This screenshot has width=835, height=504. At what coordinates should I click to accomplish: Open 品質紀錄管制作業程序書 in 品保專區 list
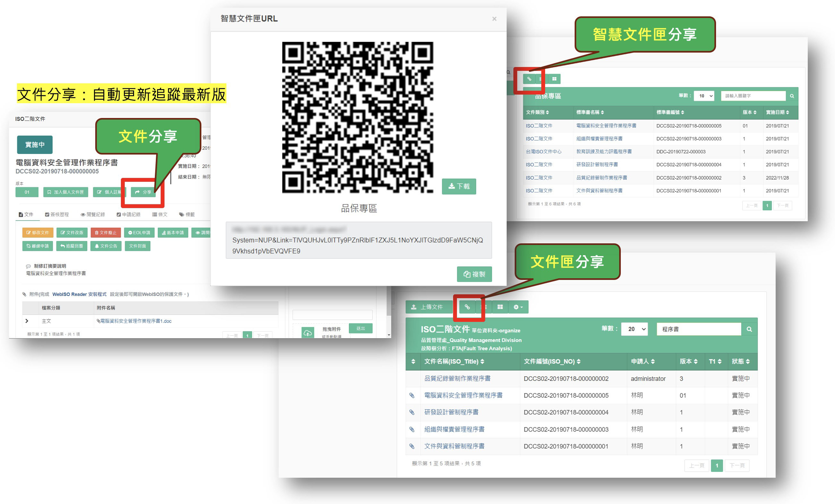[x=602, y=178]
